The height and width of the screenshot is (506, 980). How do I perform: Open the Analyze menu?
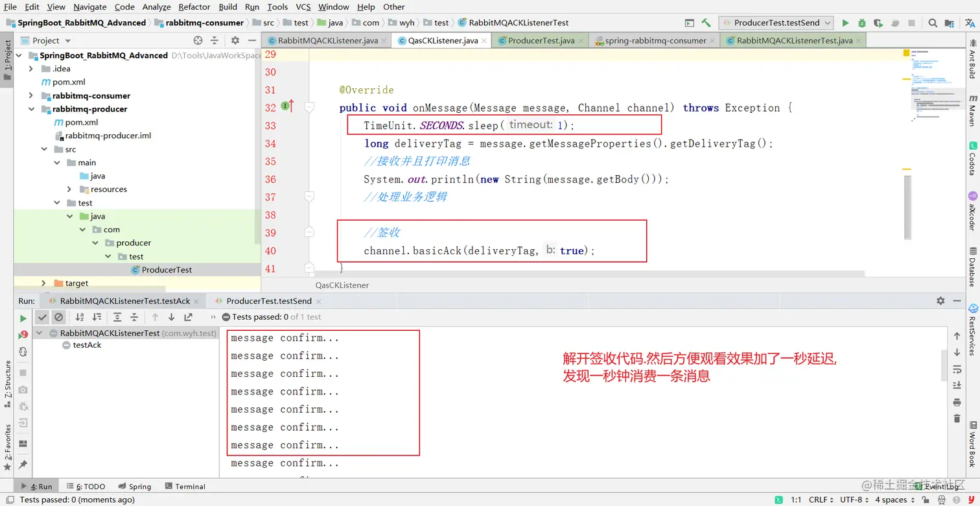tap(158, 6)
